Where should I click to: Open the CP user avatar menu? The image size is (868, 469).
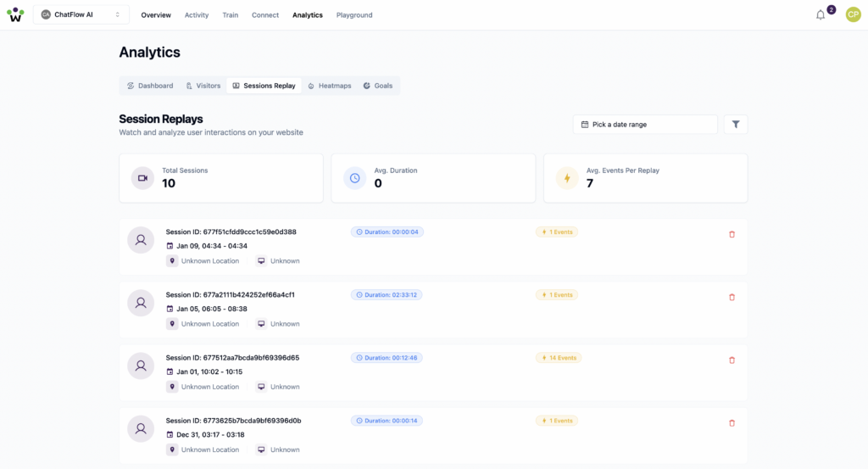tap(853, 14)
